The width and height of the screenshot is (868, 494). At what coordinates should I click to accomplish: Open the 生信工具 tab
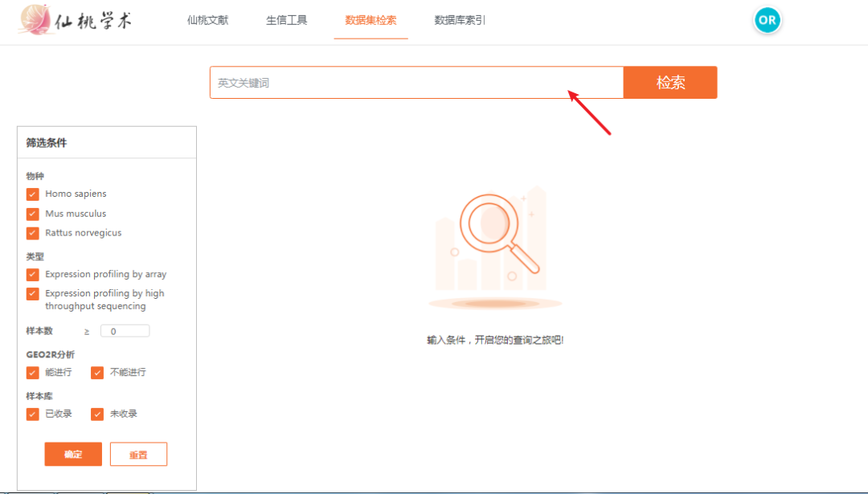[x=286, y=21]
